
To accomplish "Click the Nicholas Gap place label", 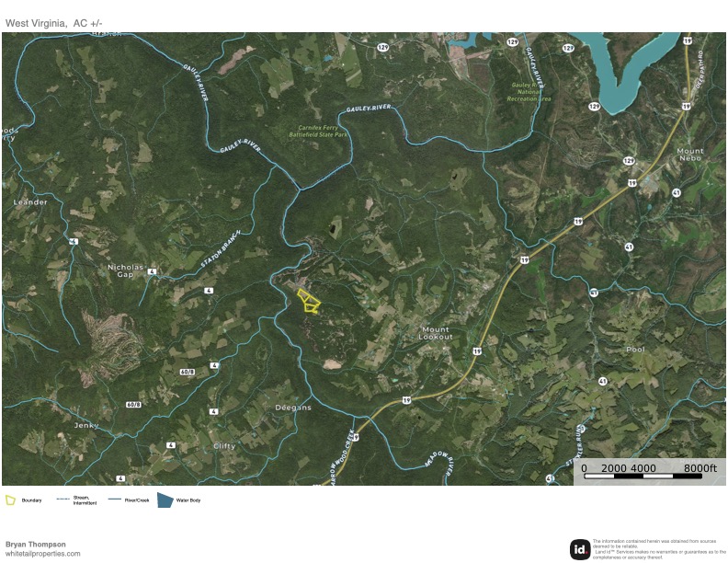I will click(x=125, y=270).
